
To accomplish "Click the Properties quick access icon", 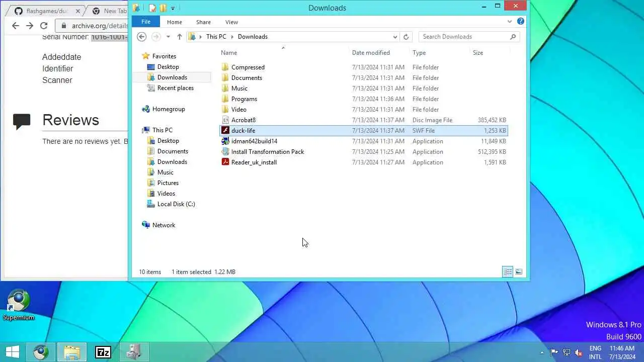I will [152, 8].
